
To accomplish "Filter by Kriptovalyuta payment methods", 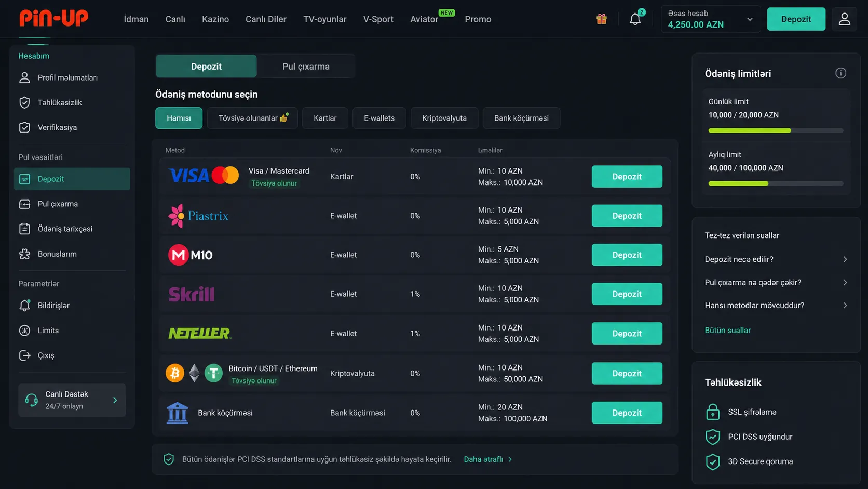I will [444, 118].
